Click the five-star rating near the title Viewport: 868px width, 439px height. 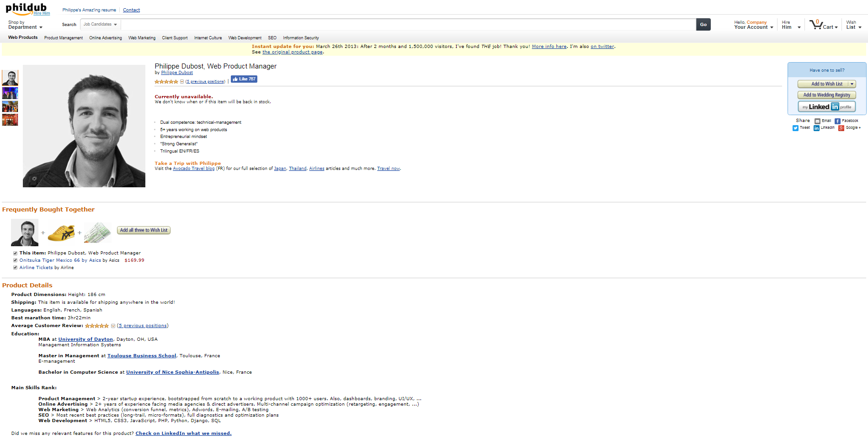166,82
